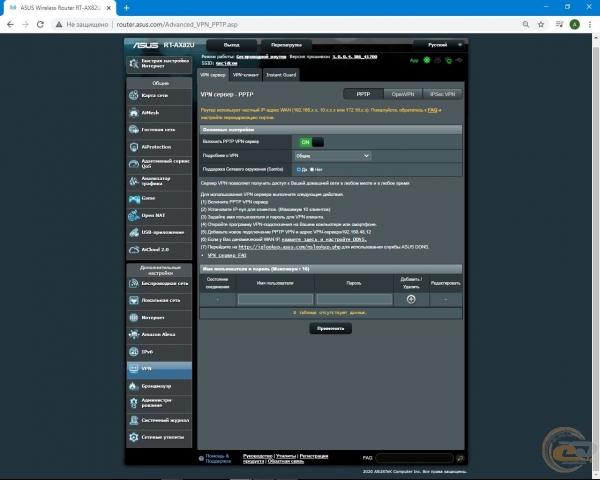Click the plus icon to add VPN user
Screen dimensions: 600x480
[x=411, y=299]
